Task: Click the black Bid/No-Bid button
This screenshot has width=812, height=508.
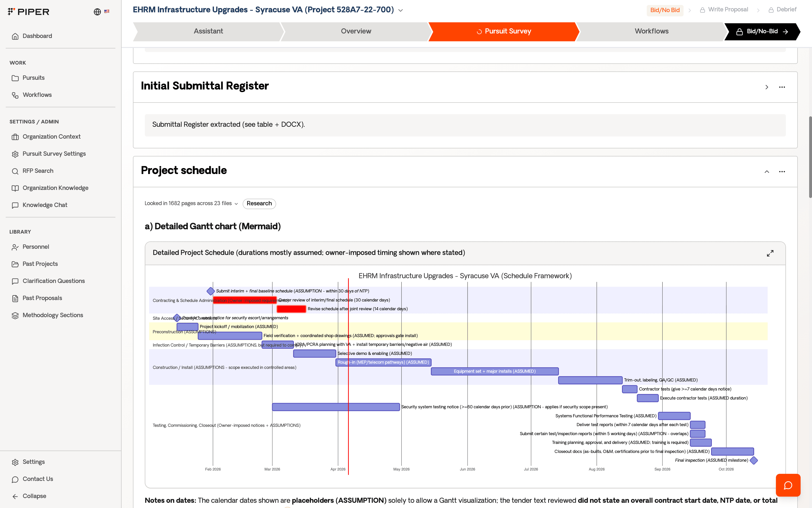Action: [762, 32]
